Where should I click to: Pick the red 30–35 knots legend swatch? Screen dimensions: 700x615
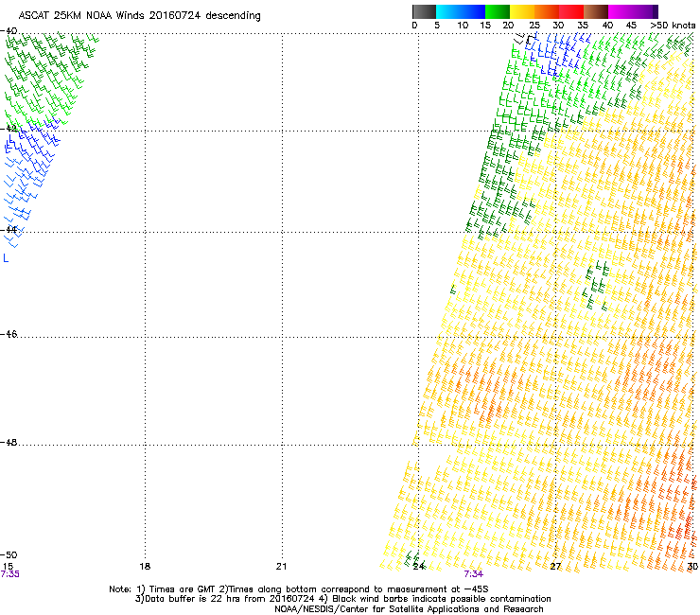(571, 11)
